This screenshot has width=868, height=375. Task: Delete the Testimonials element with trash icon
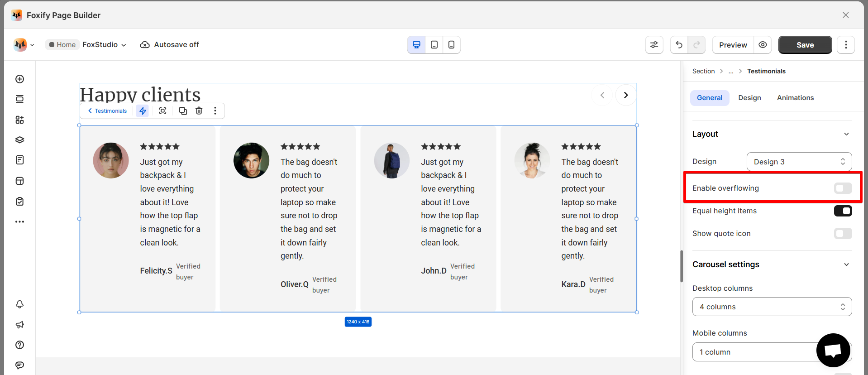point(199,111)
